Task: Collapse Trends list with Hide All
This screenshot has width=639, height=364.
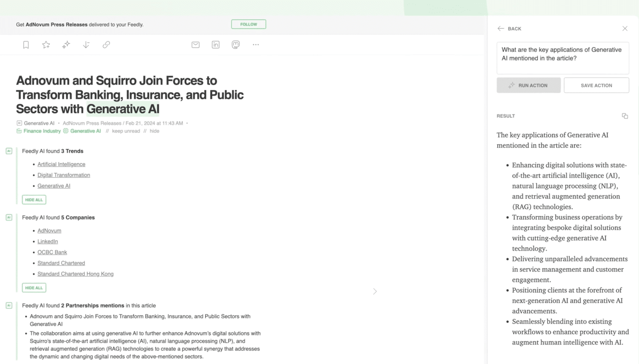Action: click(34, 200)
